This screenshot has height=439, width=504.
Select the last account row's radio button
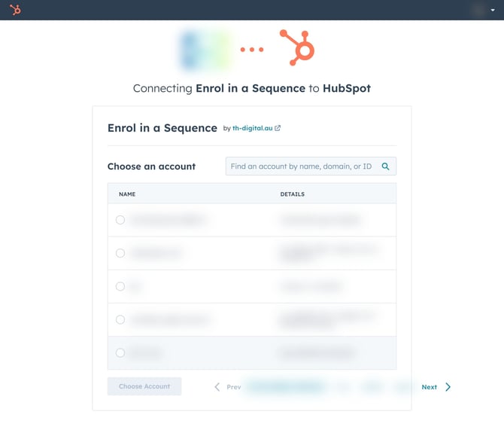[120, 352]
